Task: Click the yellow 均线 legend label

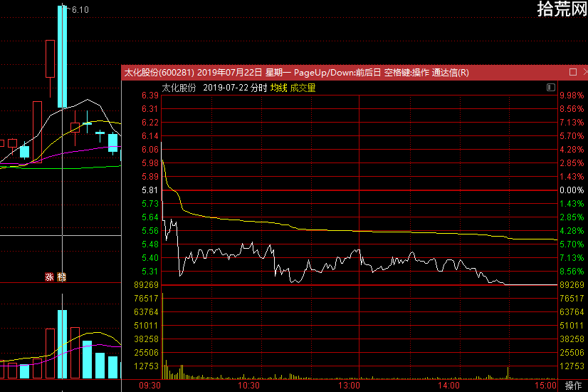Action: point(278,88)
